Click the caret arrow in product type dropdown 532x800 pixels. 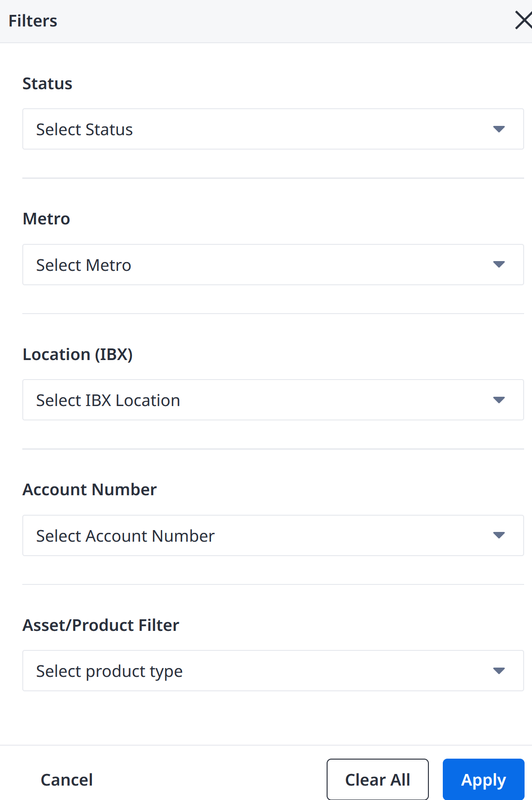[x=499, y=671]
